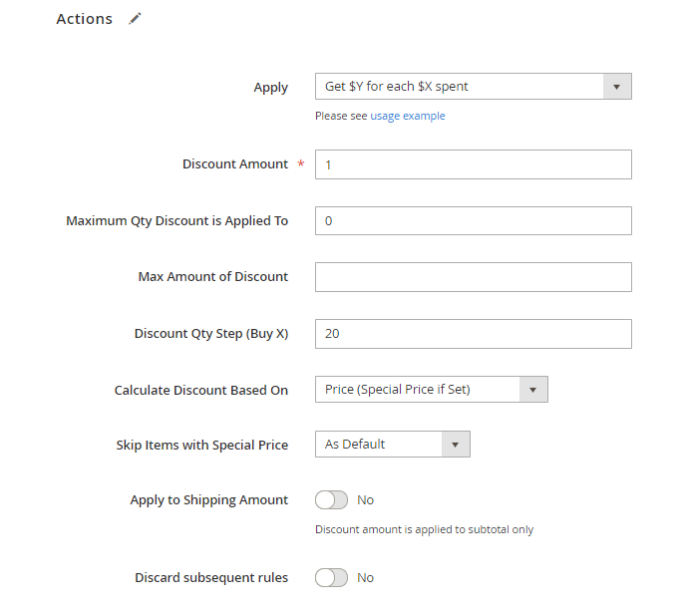The image size is (683, 616).
Task: Click the Maximum Qty Discount is Applied To label
Action: coord(176,221)
